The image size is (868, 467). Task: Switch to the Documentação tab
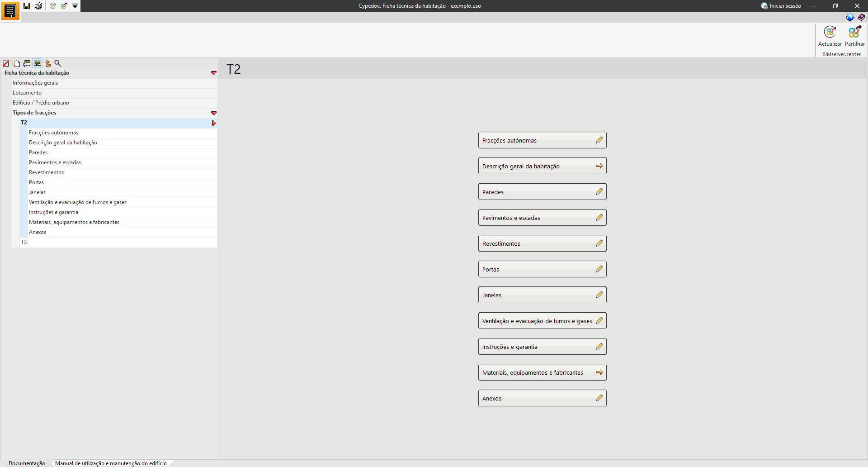click(27, 463)
